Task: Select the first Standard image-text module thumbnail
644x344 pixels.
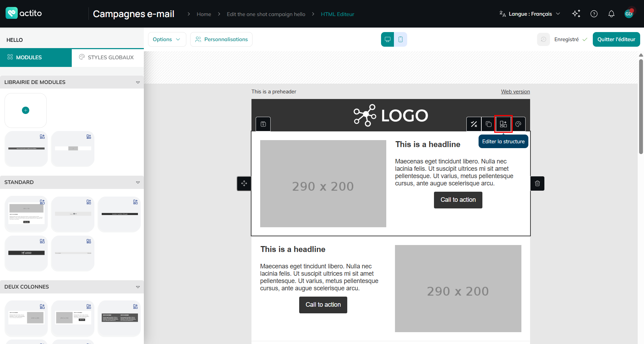Action: pos(26,214)
